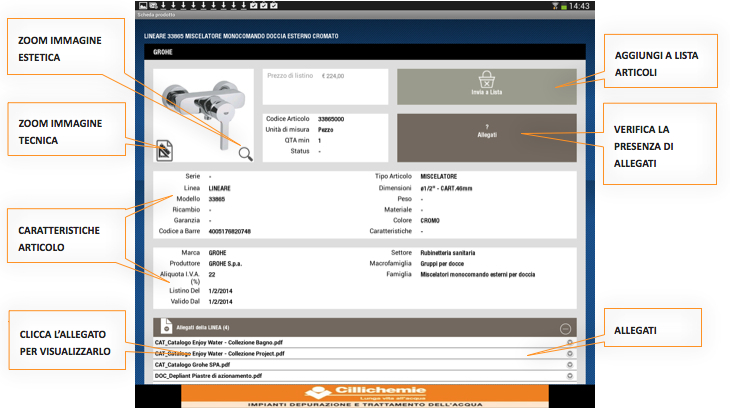Click the MISCELATORE article type value
The width and height of the screenshot is (730, 408).
[439, 177]
